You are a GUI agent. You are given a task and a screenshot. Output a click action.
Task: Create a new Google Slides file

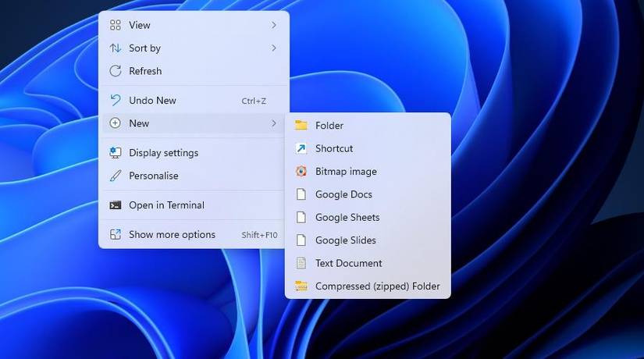(368, 240)
